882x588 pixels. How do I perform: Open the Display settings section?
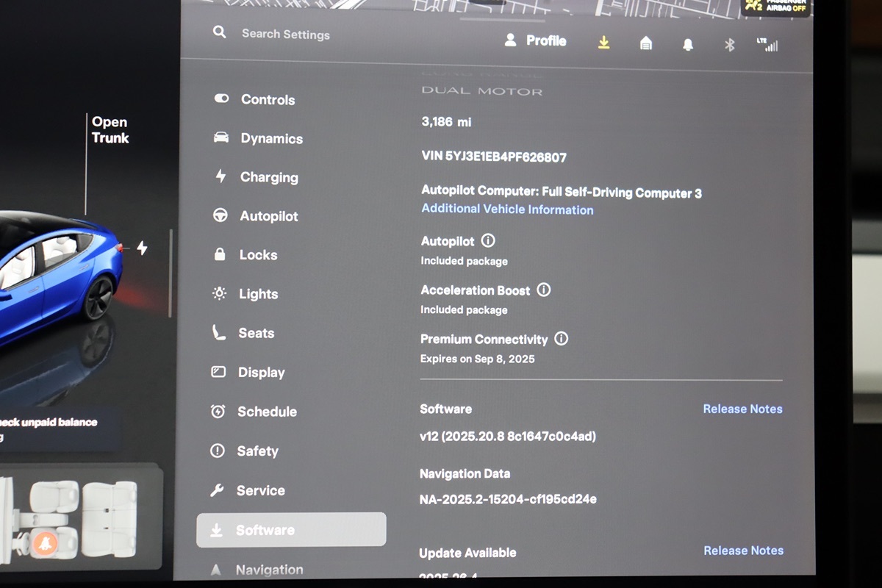click(261, 373)
